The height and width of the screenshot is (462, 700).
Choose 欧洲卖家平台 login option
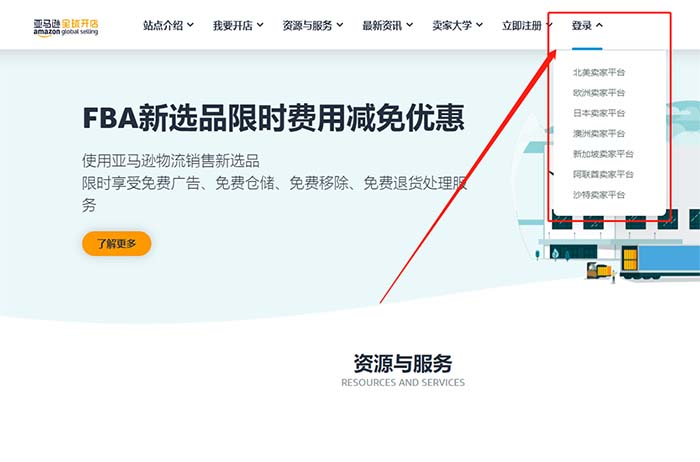click(599, 92)
